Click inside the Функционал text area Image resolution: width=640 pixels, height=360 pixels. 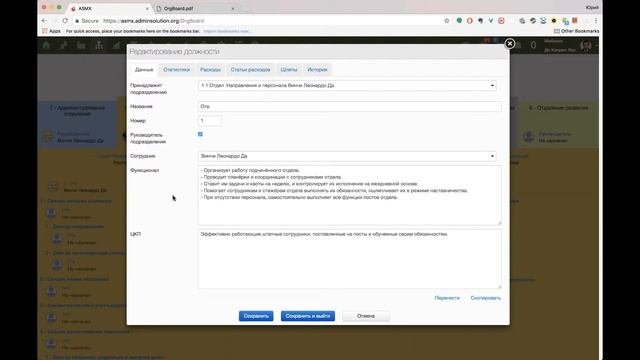(x=349, y=195)
